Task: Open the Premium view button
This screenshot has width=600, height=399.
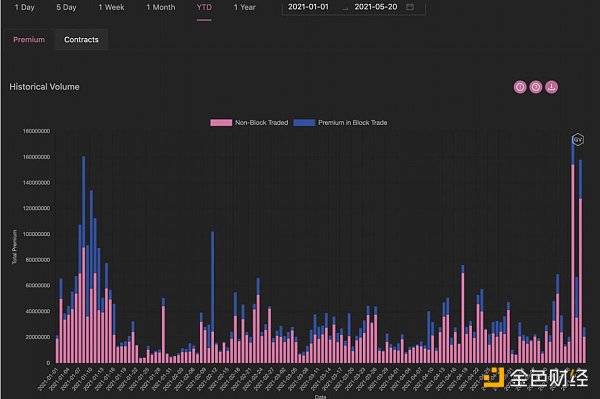Action: click(29, 39)
